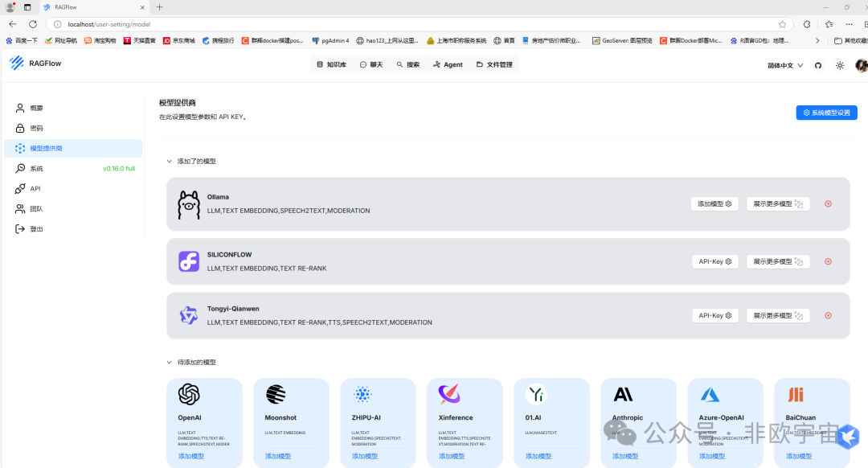Open browser more options menu
868x468 pixels.
point(850,24)
